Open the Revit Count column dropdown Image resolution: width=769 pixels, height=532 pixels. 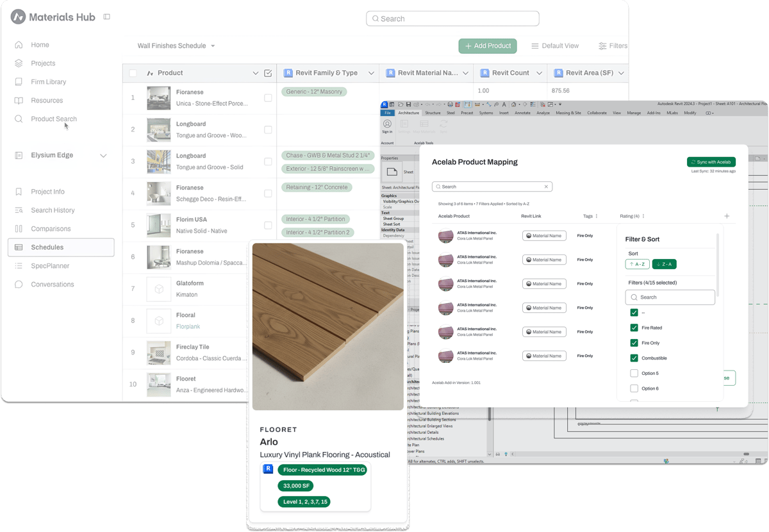pos(539,73)
